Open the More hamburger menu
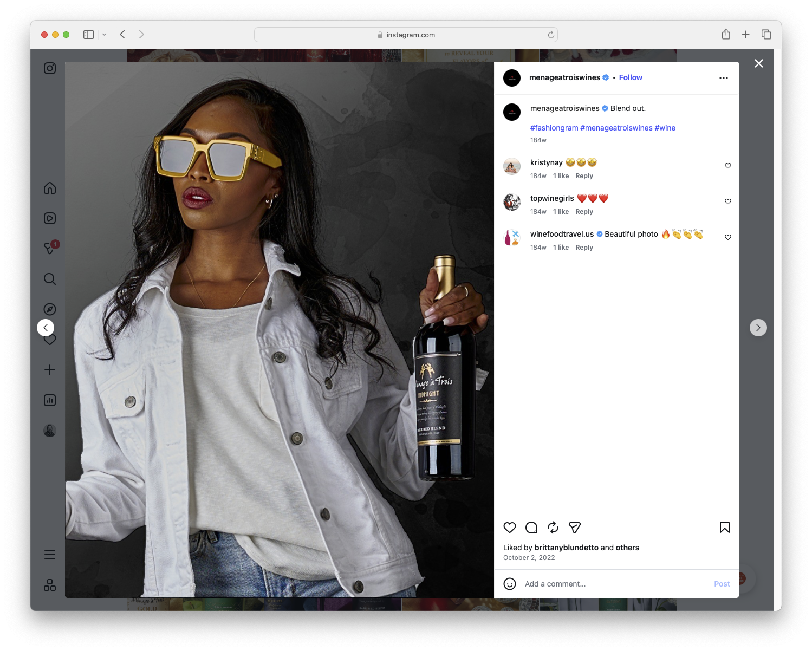The height and width of the screenshot is (651, 812). tap(50, 554)
